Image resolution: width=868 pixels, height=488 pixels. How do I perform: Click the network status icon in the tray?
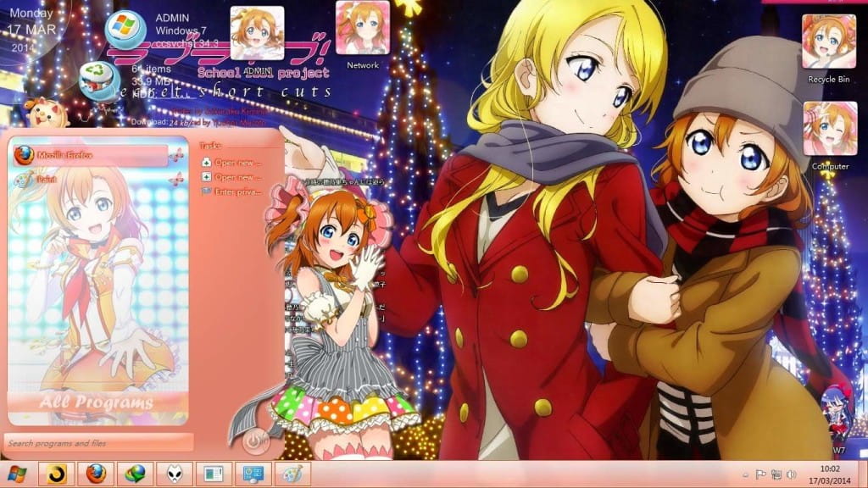click(777, 474)
